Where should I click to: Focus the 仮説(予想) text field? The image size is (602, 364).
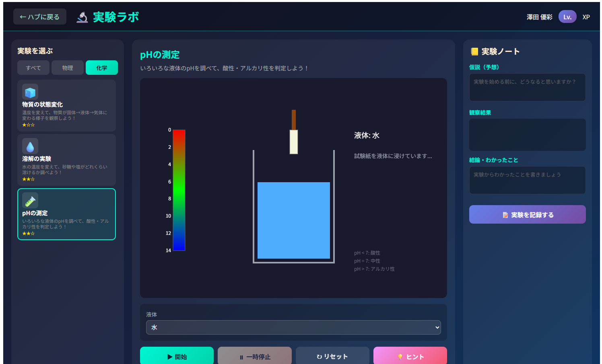point(528,87)
